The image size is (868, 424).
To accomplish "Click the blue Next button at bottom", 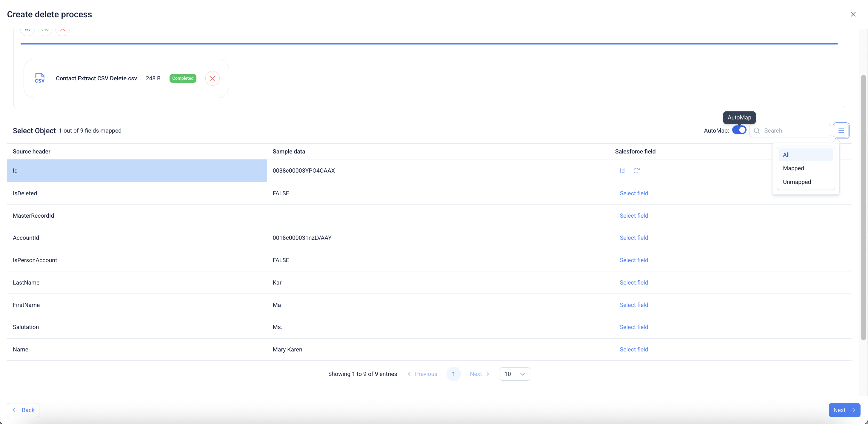I will tap(844, 410).
